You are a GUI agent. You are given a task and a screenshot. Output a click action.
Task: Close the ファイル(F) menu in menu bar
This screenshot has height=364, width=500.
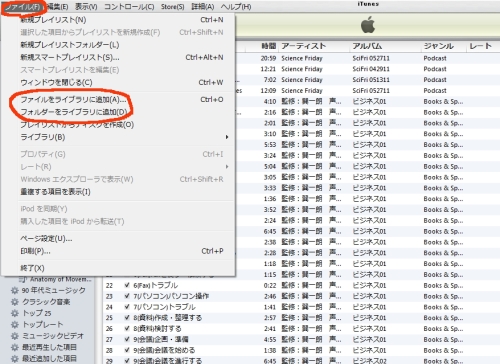23,7
